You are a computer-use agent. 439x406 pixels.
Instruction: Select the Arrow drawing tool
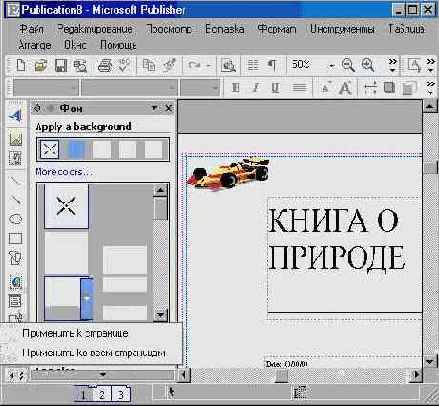coord(15,200)
